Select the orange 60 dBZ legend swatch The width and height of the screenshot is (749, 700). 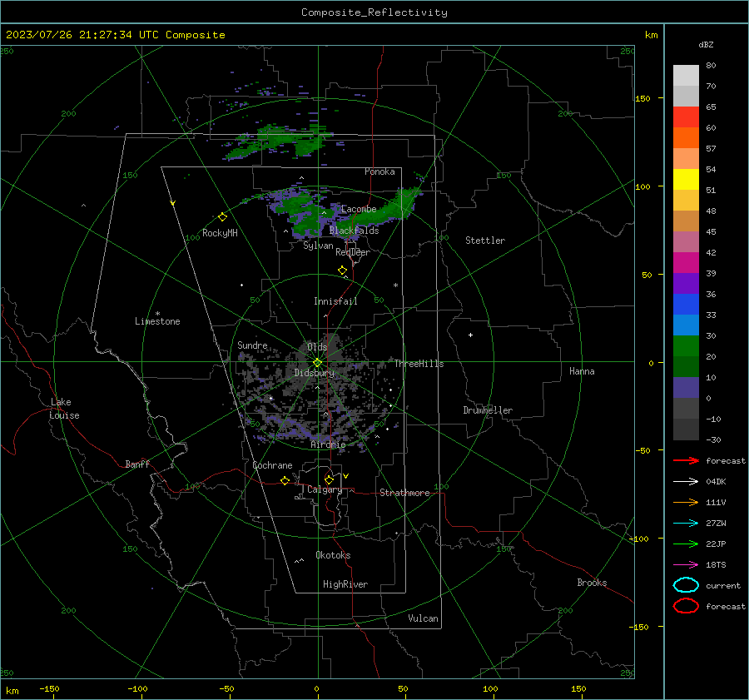(x=686, y=137)
